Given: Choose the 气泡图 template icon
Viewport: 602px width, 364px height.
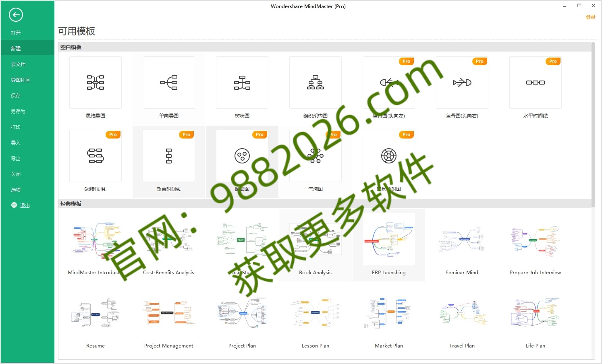Looking at the screenshot, I should coord(316,156).
